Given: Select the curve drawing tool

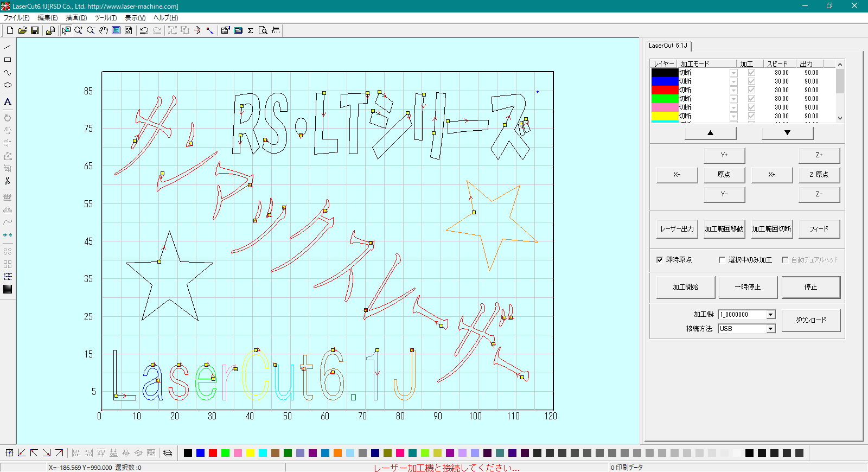Looking at the screenshot, I should coord(8,72).
